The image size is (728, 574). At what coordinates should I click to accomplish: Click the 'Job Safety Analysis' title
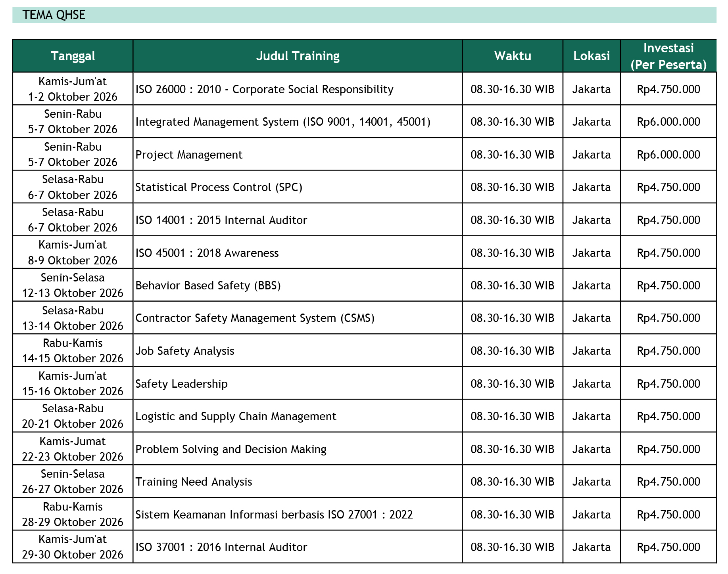[x=185, y=351]
